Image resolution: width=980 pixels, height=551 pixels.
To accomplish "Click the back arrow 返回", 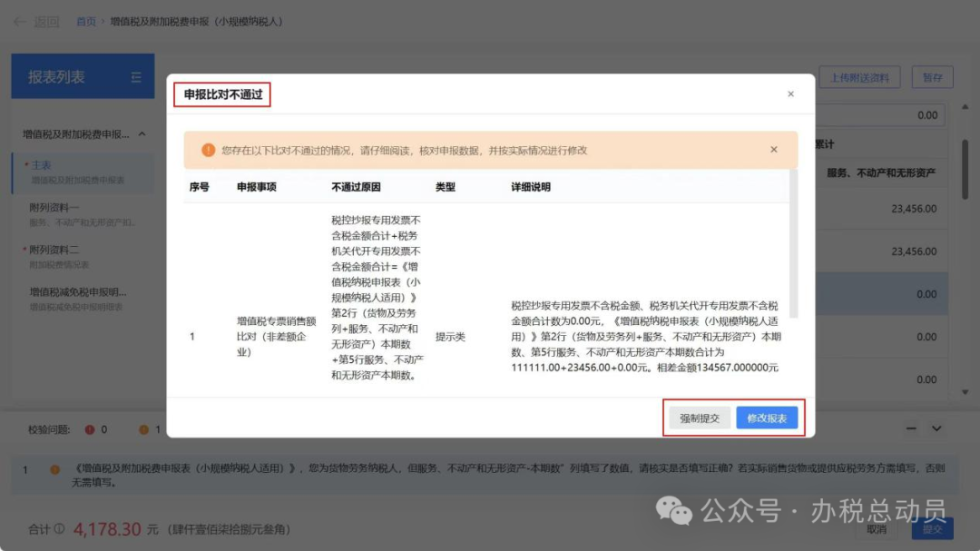I will [18, 20].
